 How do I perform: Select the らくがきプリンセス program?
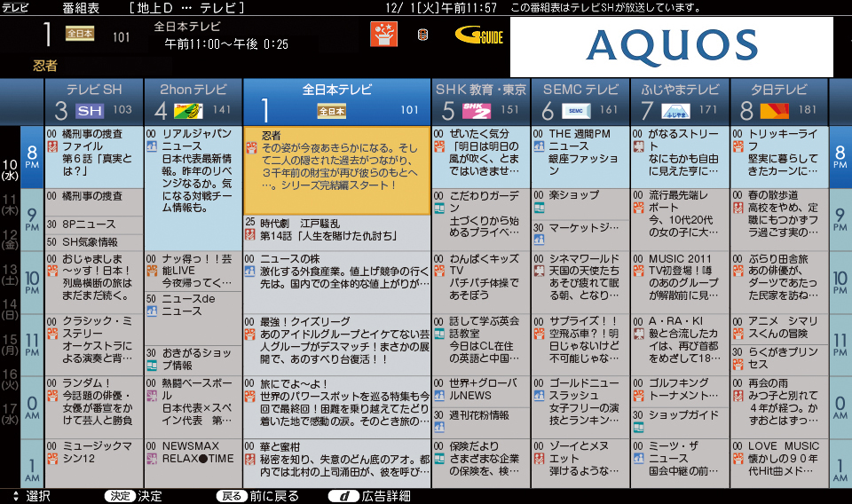click(x=778, y=359)
